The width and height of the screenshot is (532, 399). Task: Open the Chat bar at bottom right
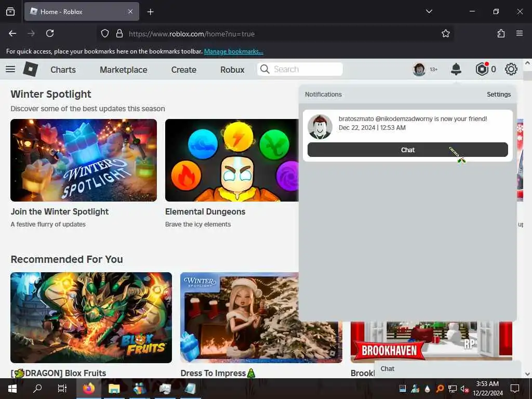coord(447,369)
